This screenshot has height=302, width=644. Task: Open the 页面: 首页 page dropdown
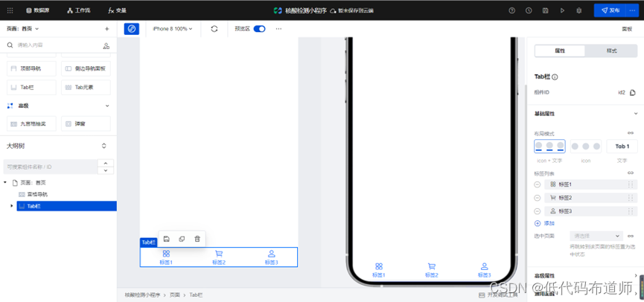(x=23, y=29)
